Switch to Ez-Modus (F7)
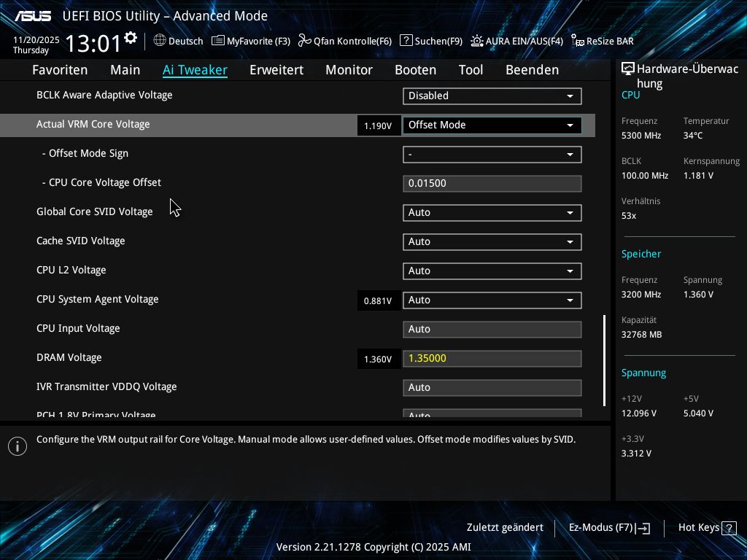The width and height of the screenshot is (747, 560). tap(609, 528)
